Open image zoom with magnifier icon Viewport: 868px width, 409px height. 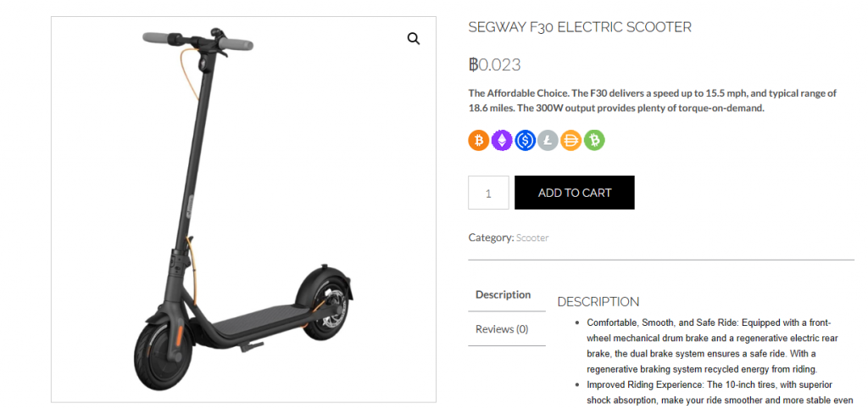pos(414,39)
